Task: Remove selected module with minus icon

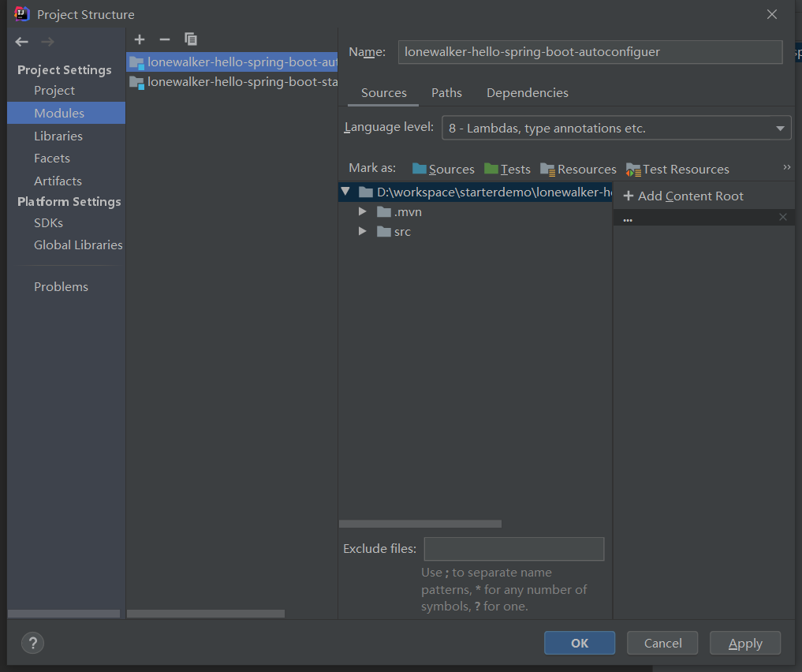Action: coord(165,39)
